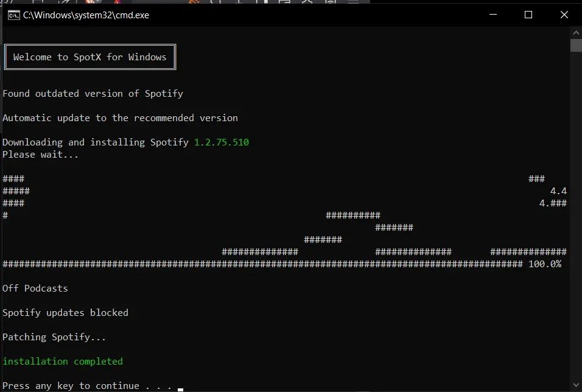This screenshot has width=582, height=392.
Task: Click the 100.0% progress value
Action: point(545,264)
